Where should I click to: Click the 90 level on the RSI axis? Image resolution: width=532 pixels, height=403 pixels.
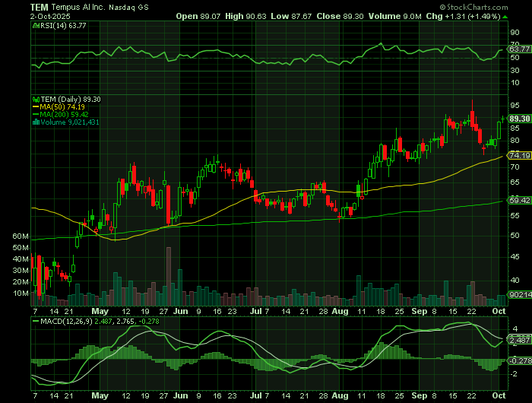[x=515, y=33]
